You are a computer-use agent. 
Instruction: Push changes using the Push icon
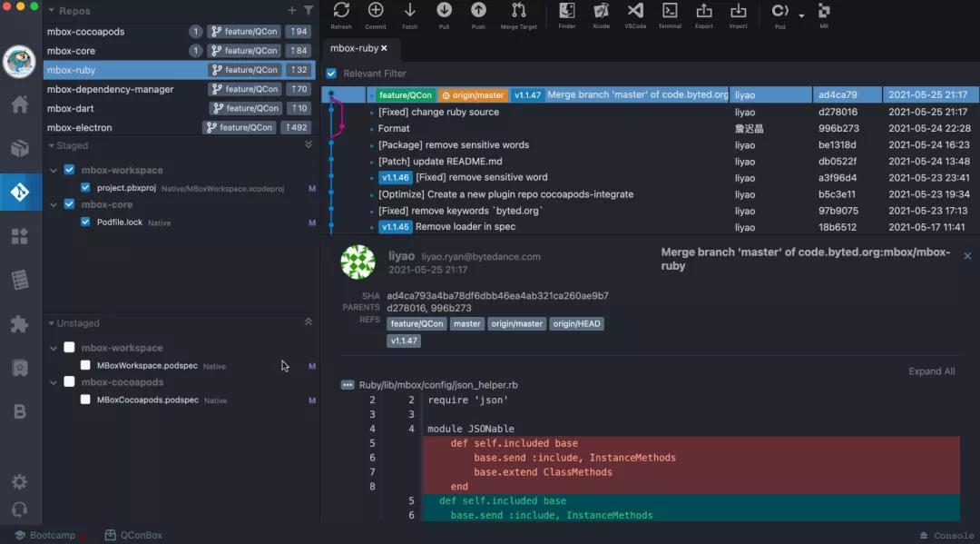[x=478, y=12]
